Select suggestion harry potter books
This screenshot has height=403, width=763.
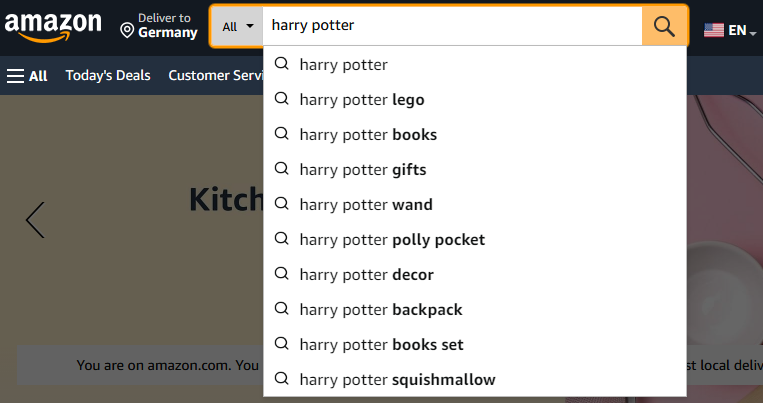tap(475, 134)
